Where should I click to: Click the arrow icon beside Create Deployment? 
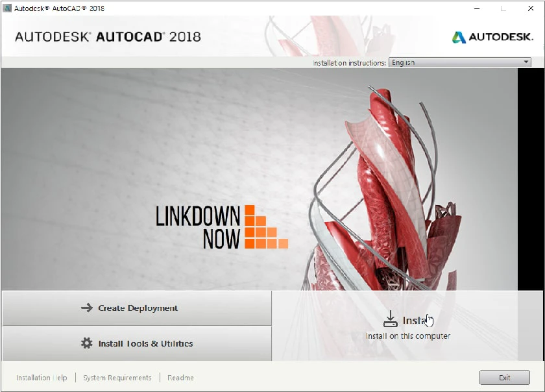(86, 308)
